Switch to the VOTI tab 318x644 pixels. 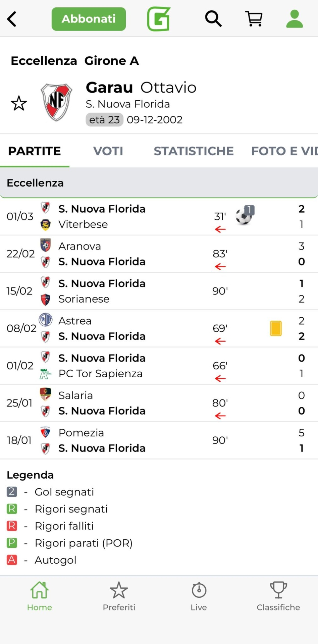pos(108,151)
